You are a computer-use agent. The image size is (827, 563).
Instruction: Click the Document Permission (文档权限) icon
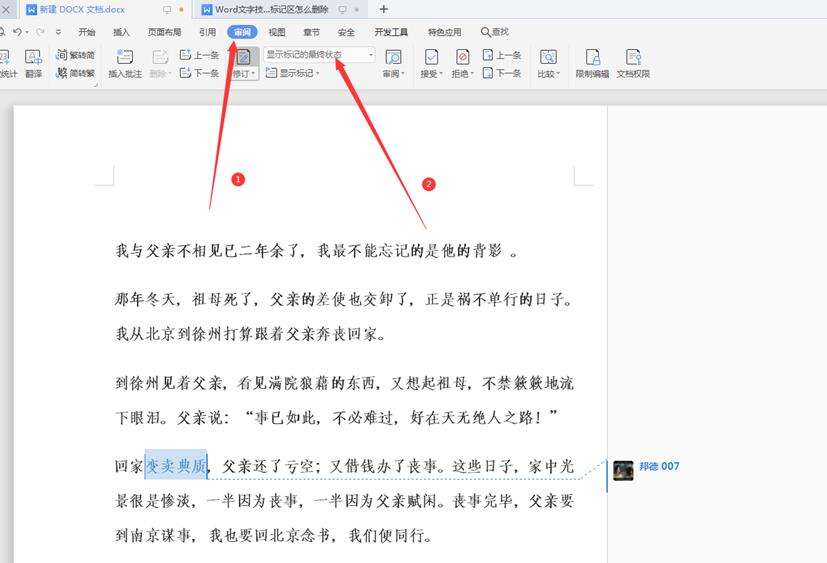point(633,57)
